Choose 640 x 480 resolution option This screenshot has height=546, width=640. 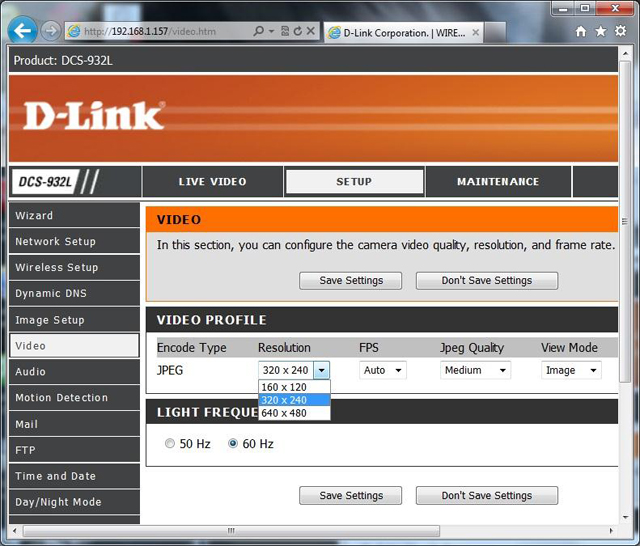pyautogui.click(x=294, y=413)
